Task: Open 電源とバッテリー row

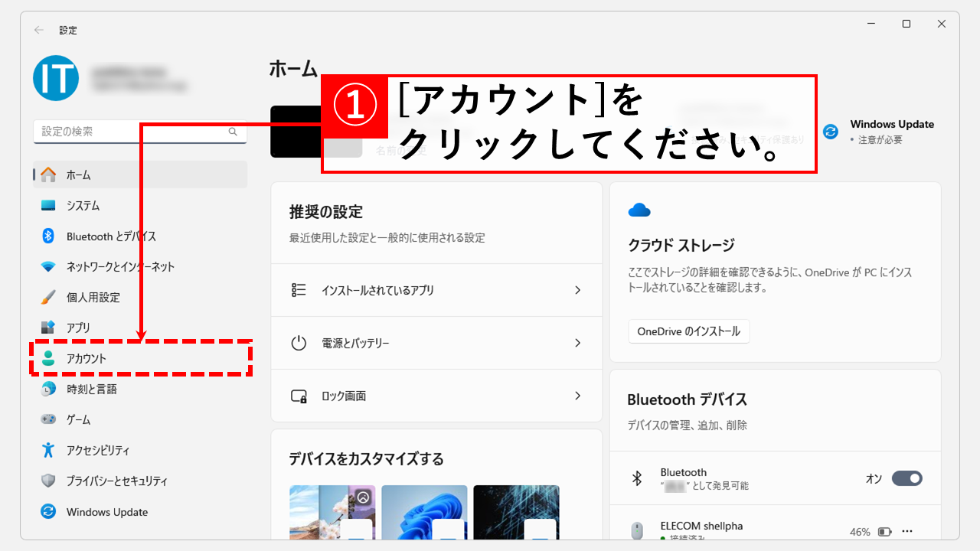Action: (437, 343)
